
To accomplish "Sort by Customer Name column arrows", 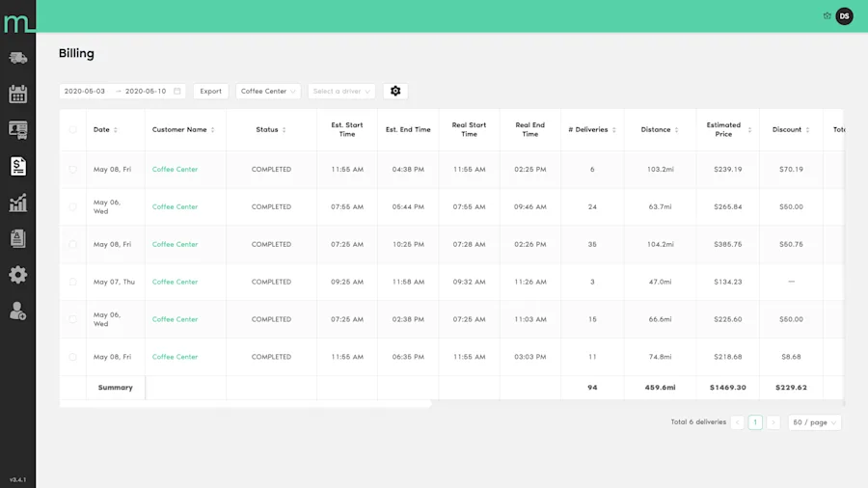I will [212, 129].
